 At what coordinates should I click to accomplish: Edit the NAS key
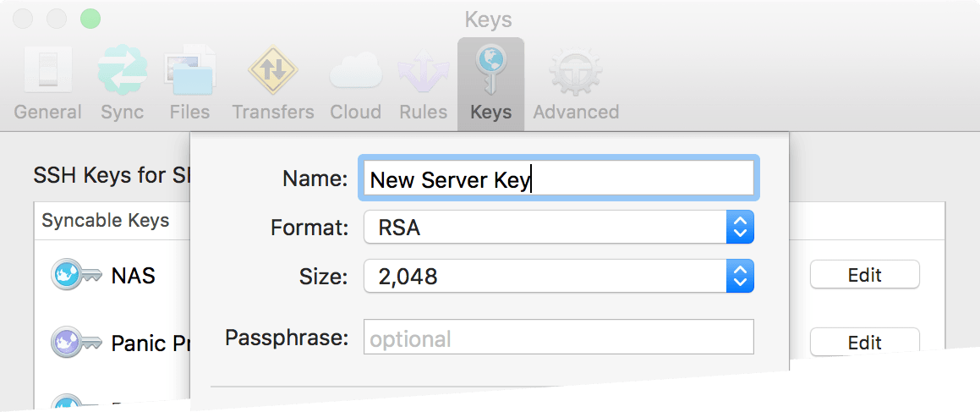[x=864, y=275]
